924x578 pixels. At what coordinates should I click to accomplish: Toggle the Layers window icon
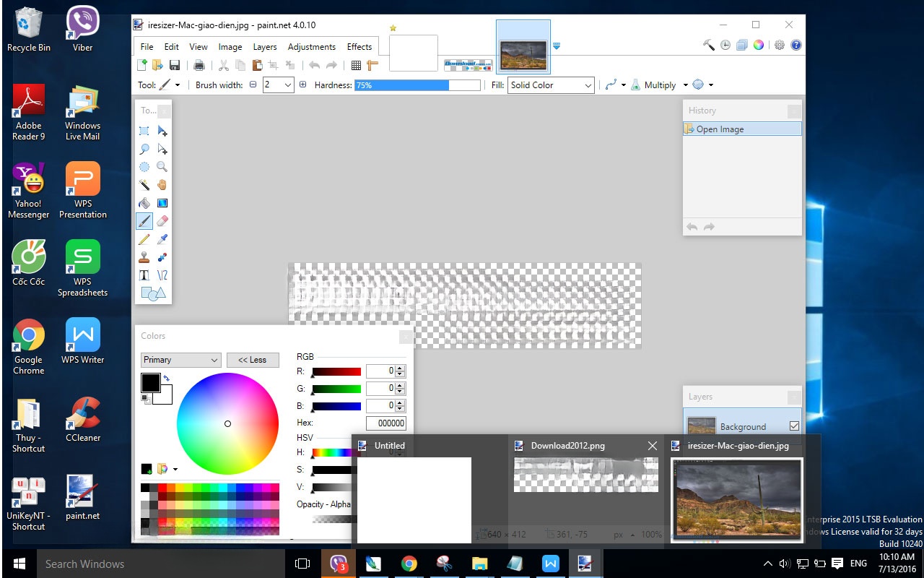coord(742,45)
